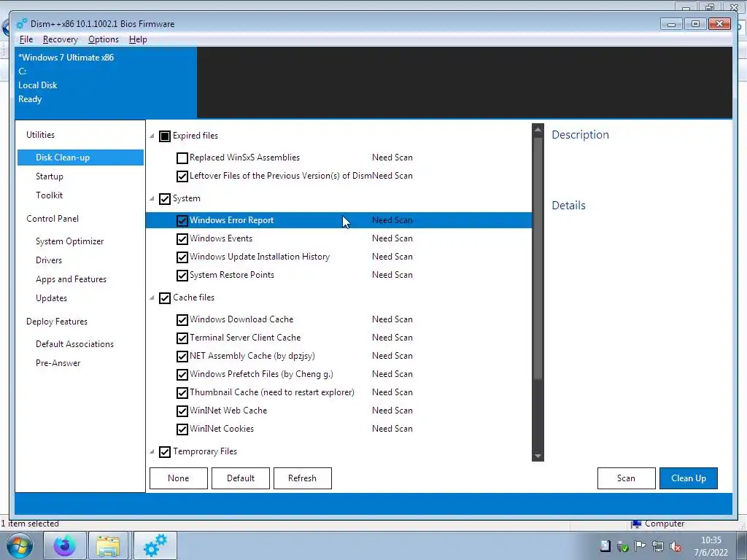747x560 pixels.
Task: Uncheck WinINet Cookies checkbox
Action: (x=182, y=429)
